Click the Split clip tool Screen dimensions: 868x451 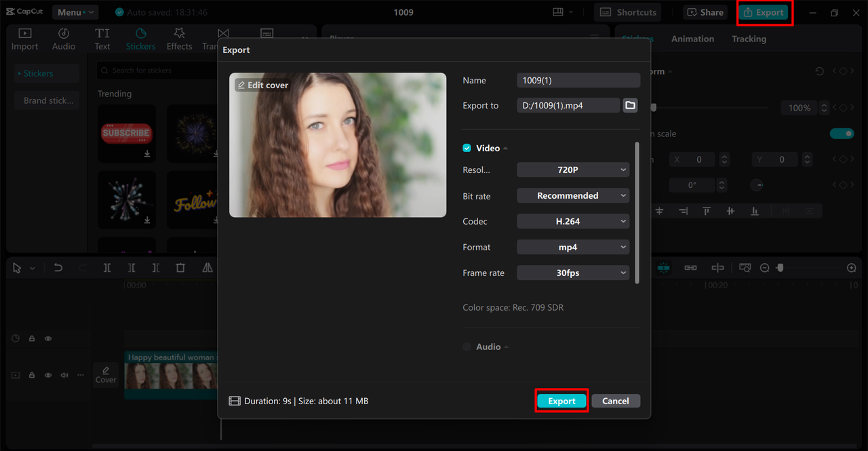click(x=107, y=268)
